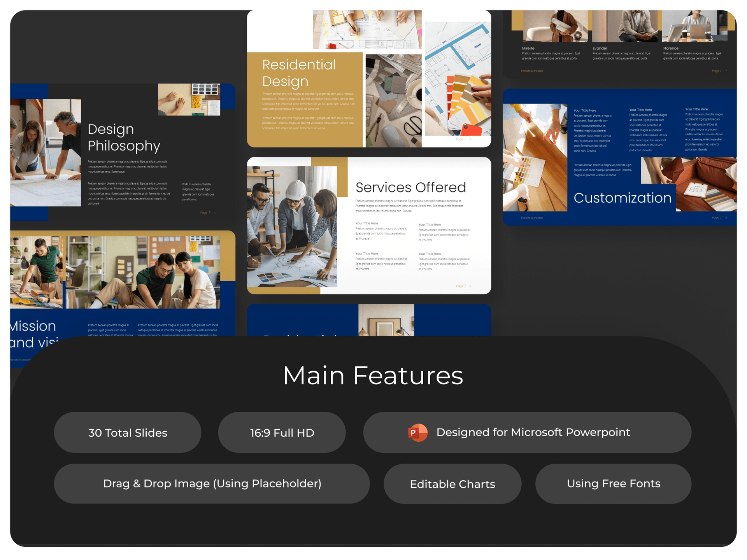The height and width of the screenshot is (560, 747).
Task: Click the material samples and scissors photo
Action: [x=393, y=101]
